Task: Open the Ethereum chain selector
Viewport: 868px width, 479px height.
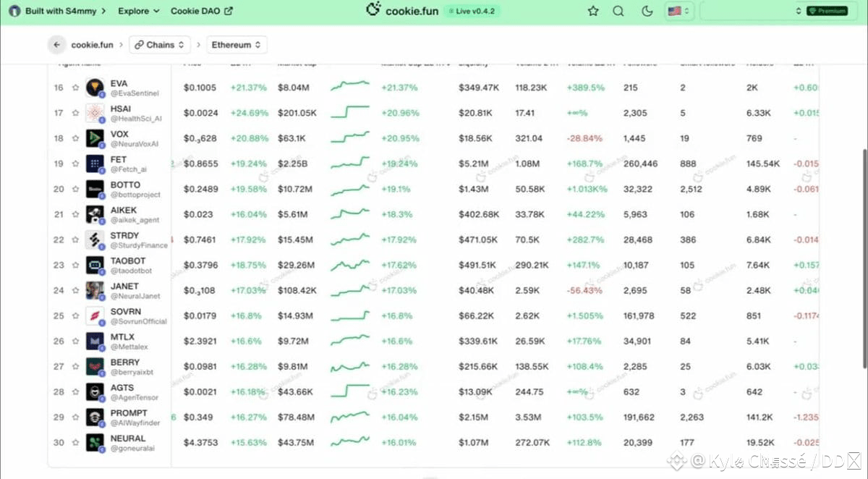Action: tap(237, 44)
